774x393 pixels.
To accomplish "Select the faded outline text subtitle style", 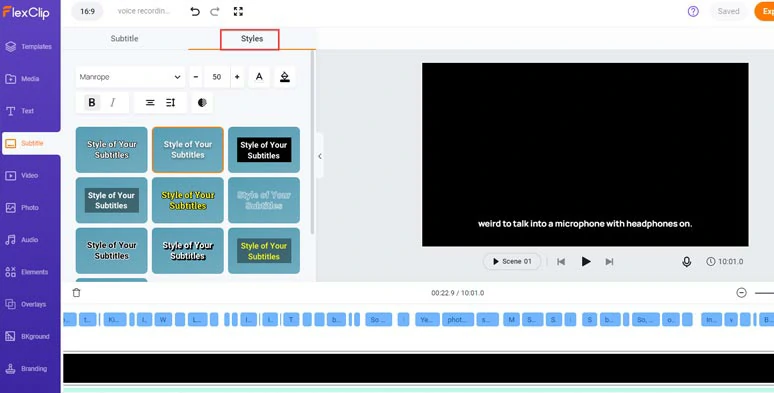I will pos(264,200).
